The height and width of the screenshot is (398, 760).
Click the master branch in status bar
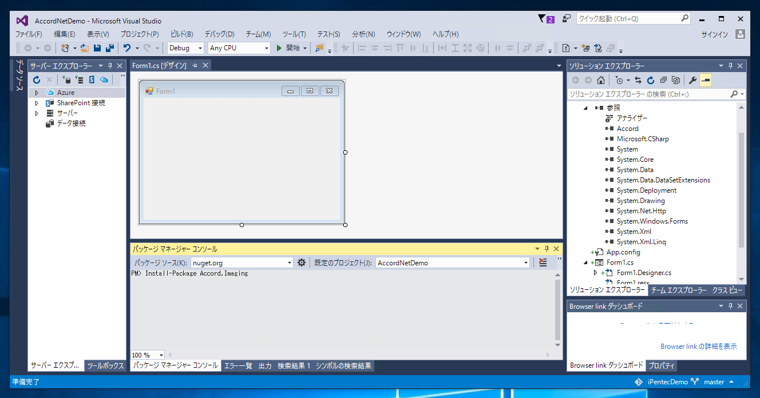click(x=714, y=382)
